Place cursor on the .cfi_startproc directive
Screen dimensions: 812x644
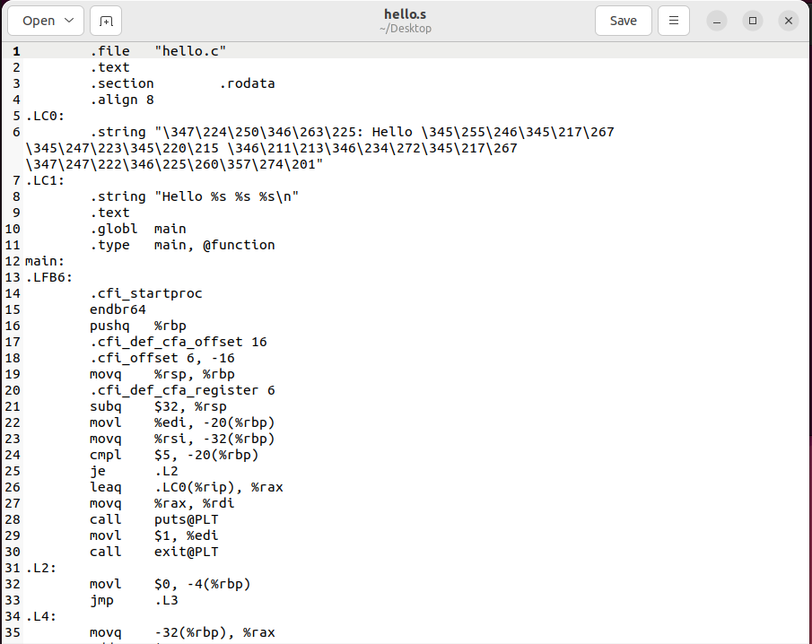[146, 292]
